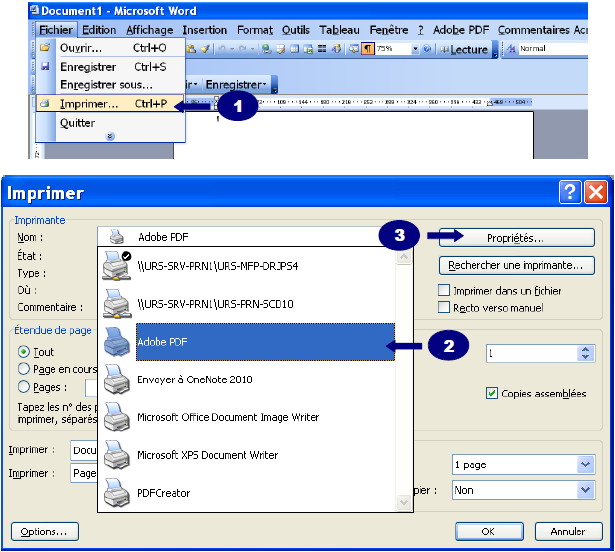Select the Pages radio button

[x=24, y=387]
